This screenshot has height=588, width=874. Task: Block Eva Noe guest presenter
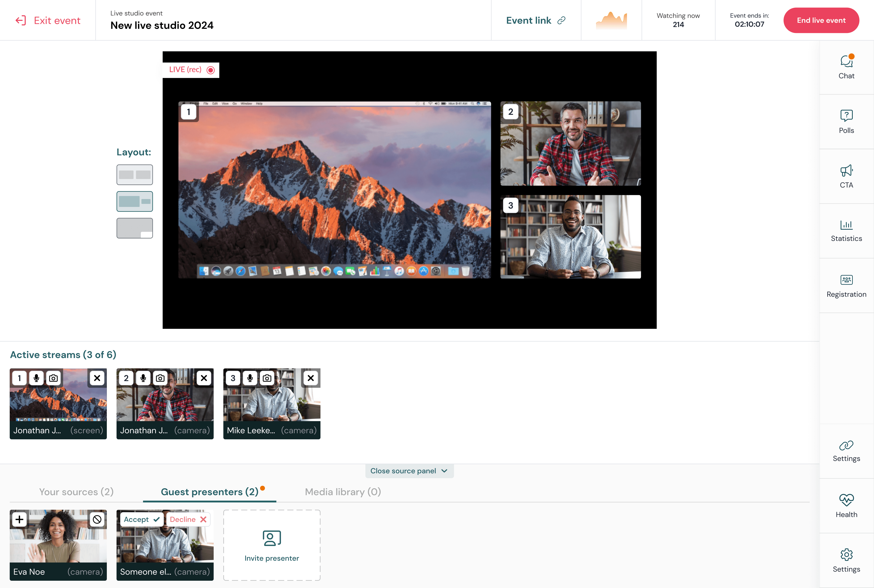click(97, 519)
